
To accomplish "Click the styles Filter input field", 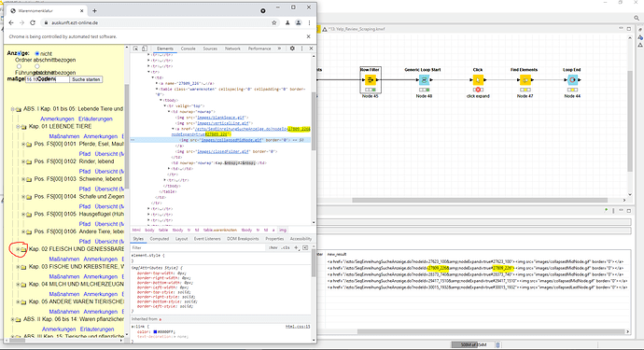I will click(197, 247).
